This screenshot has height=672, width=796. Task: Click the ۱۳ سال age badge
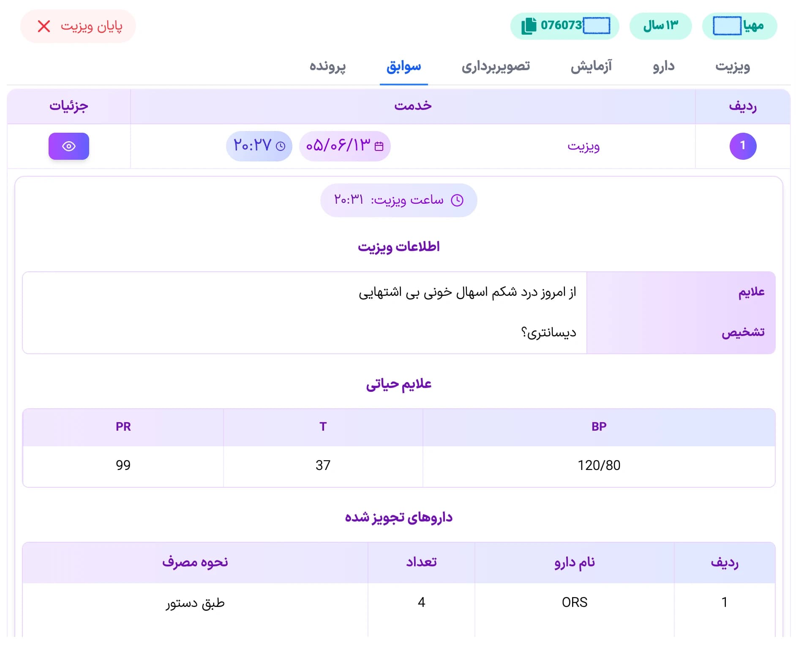click(660, 26)
